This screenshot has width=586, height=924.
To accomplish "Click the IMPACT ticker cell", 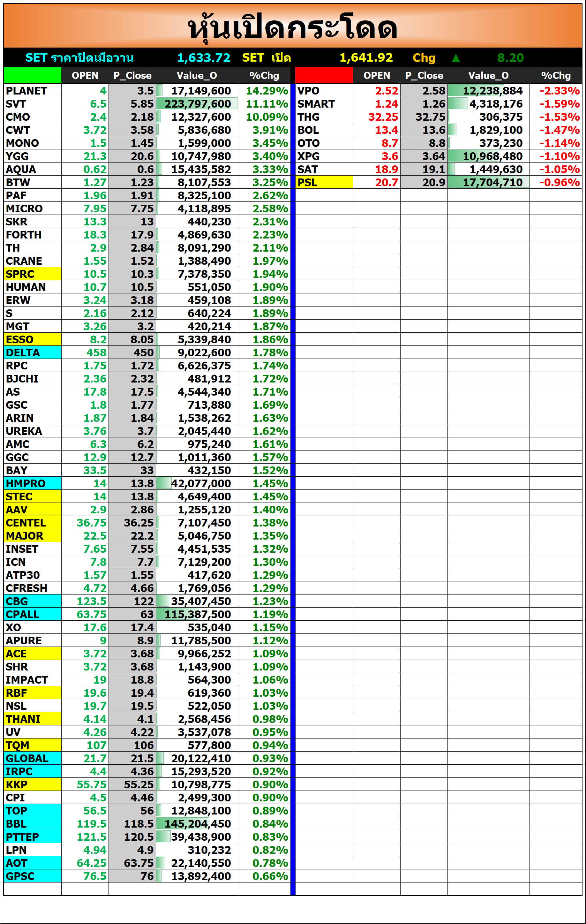I will tap(33, 679).
